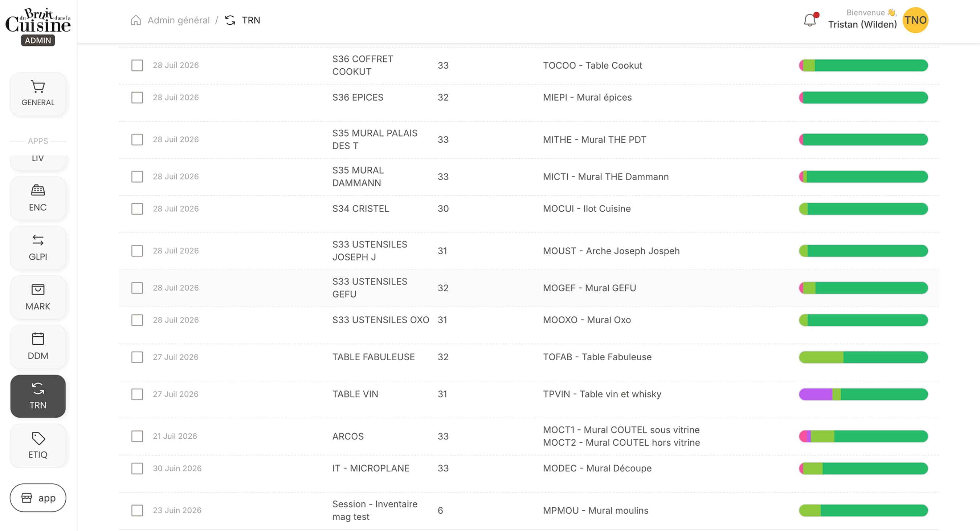Viewport: 980px width, 531px height.
Task: Click 'Session - Inventaire mag test' entry
Action: [x=375, y=510]
